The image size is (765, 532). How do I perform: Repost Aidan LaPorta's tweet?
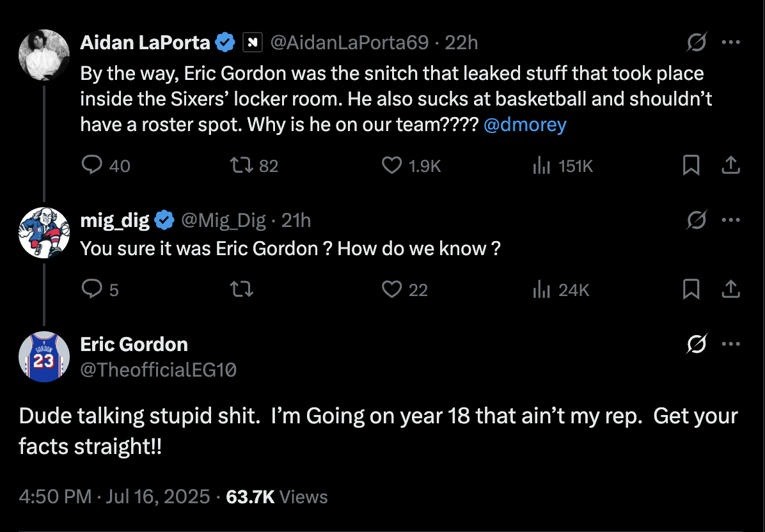click(x=241, y=166)
